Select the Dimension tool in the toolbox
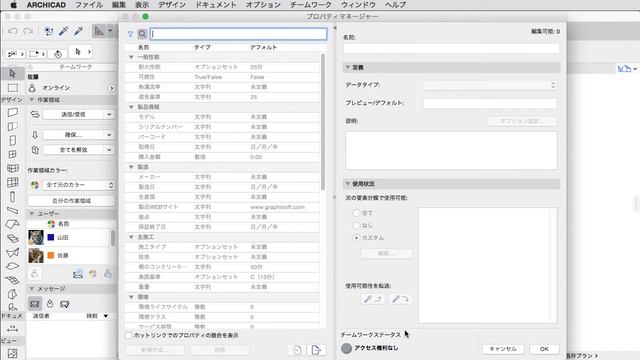The image size is (640, 360). (13, 328)
